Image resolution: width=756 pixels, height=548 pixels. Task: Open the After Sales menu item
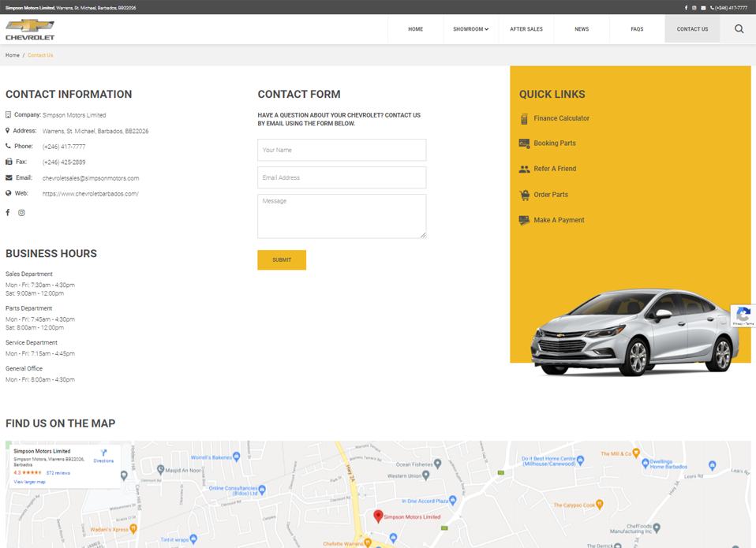[526, 29]
